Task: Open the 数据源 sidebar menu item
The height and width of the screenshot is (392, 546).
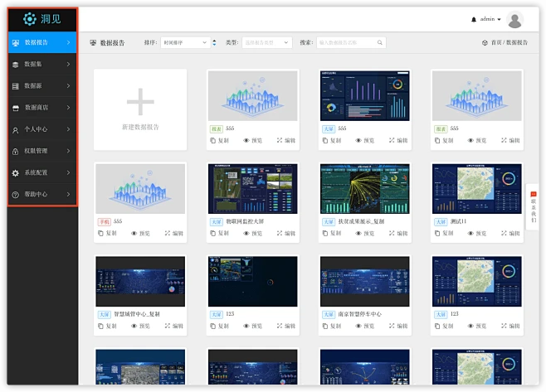Action: pos(41,86)
